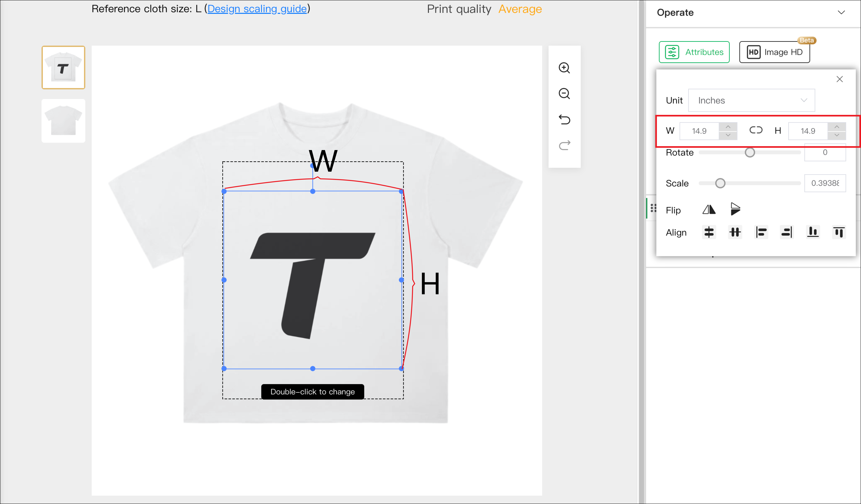Click the Scale slider handle
The width and height of the screenshot is (861, 504).
click(x=720, y=183)
